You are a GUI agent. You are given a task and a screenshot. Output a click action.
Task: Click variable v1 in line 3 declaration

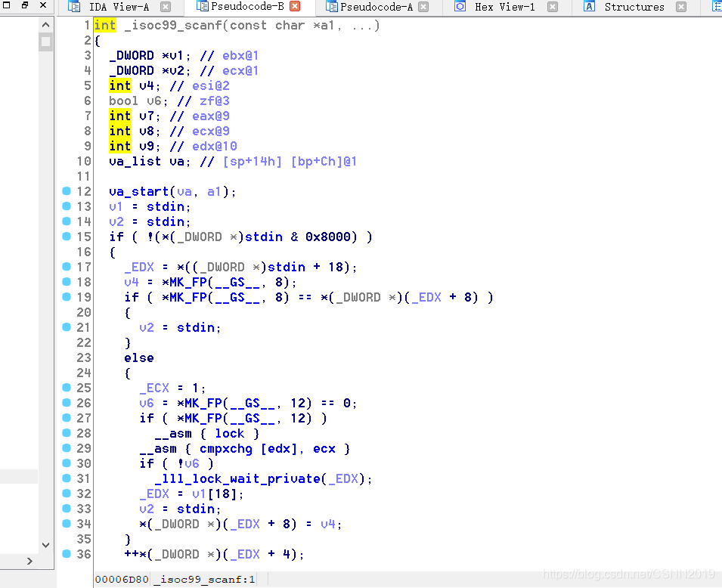tap(176, 56)
